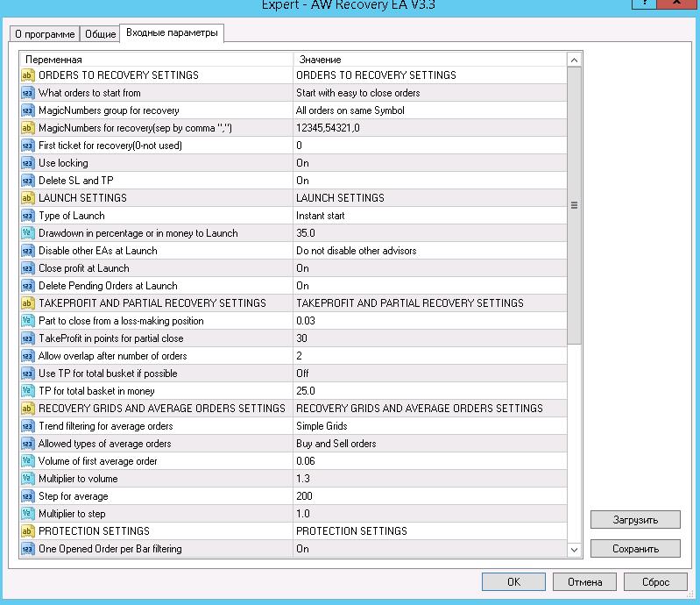Click the icon beside First ticket for recovery
The width and height of the screenshot is (700, 605).
[x=28, y=146]
